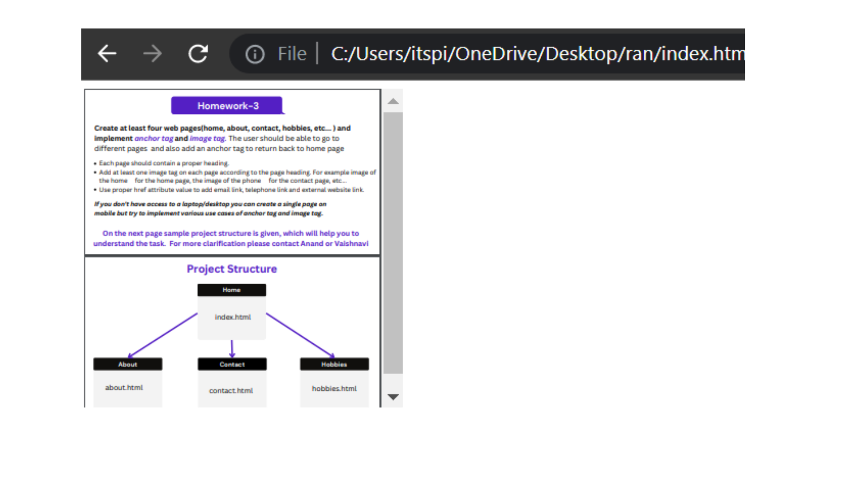Screen dimensions: 868x488
Task: Click the Project Structure heading
Action: 232,269
